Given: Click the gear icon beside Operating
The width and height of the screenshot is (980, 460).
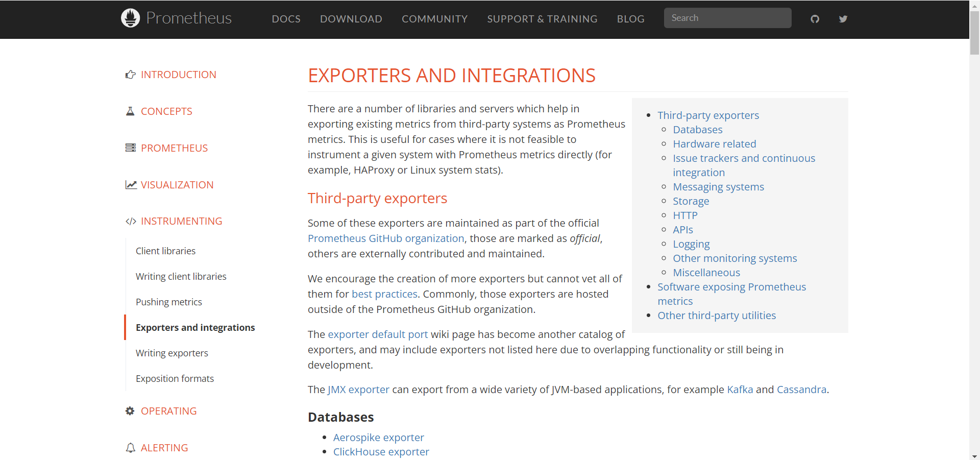Looking at the screenshot, I should [x=130, y=411].
